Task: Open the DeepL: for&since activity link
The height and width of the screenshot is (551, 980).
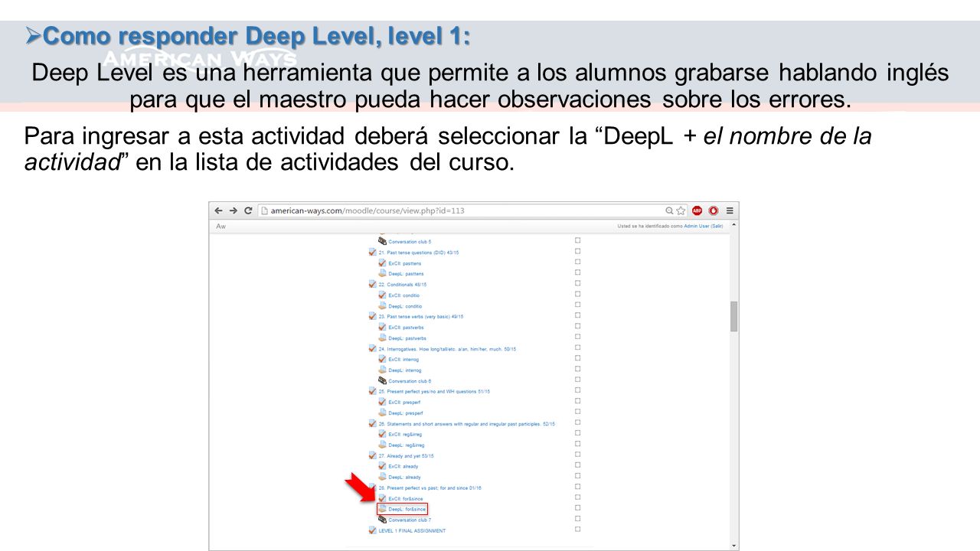Action: pyautogui.click(x=407, y=509)
